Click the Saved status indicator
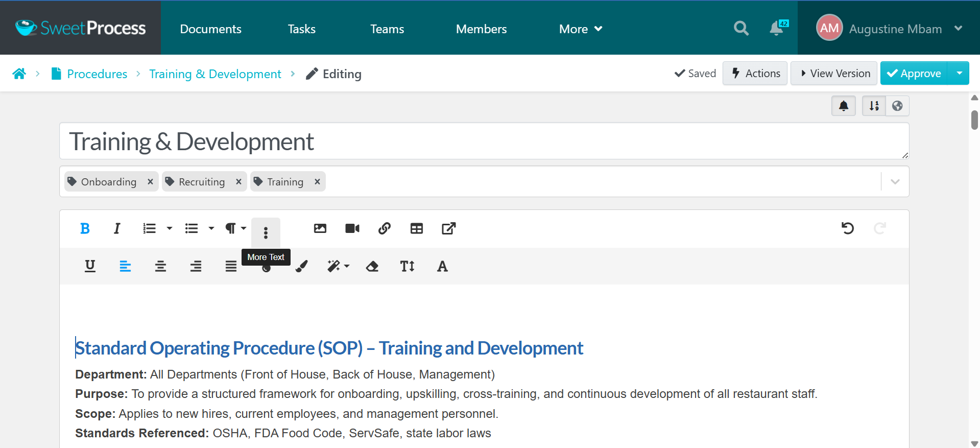This screenshot has width=980, height=448. point(695,74)
